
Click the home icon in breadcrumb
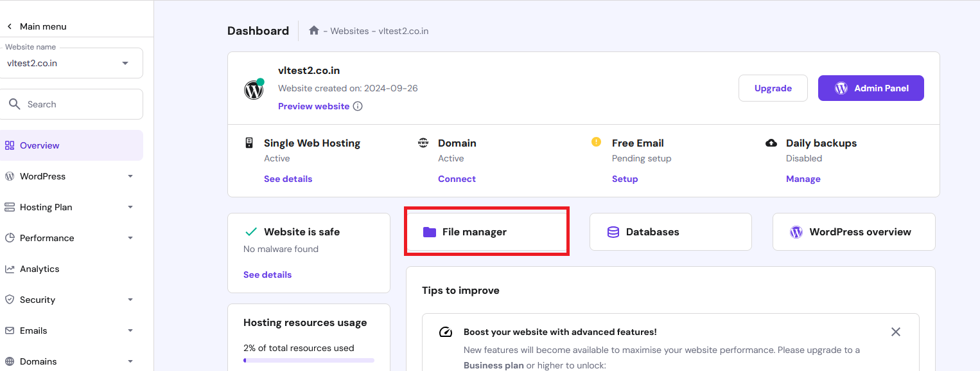tap(314, 31)
